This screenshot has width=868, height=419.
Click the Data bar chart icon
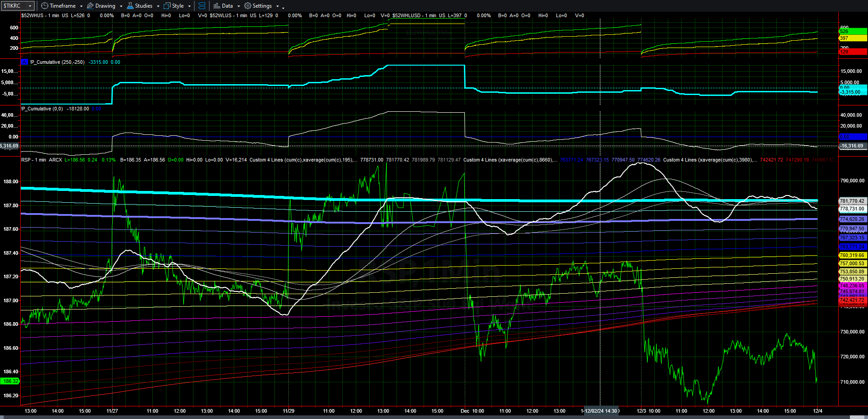coord(217,6)
